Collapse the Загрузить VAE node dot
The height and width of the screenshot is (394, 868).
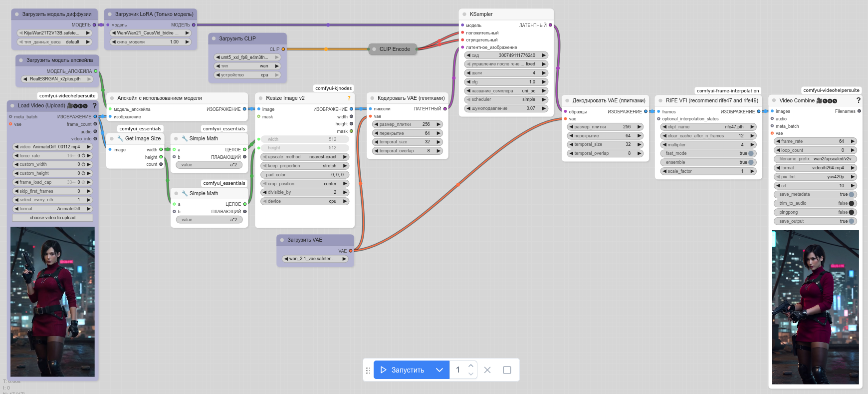pos(282,240)
